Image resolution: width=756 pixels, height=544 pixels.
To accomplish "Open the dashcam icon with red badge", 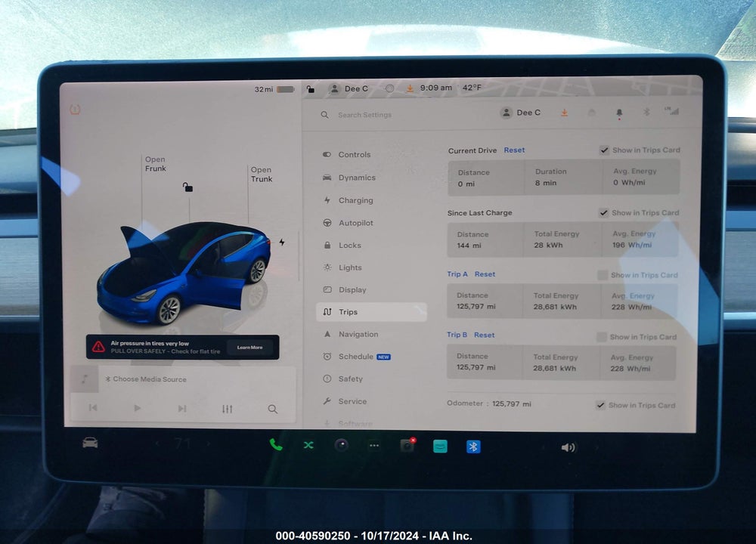I will pyautogui.click(x=407, y=446).
